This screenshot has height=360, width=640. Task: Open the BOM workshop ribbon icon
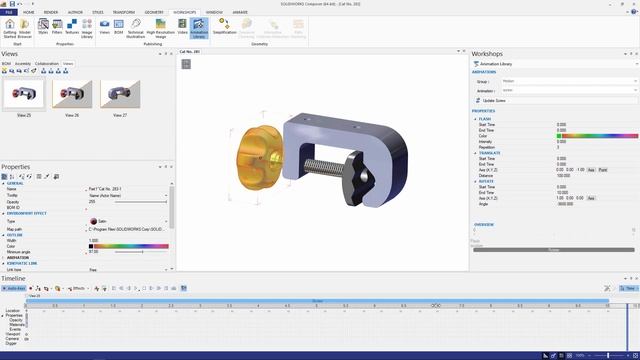pyautogui.click(x=119, y=27)
